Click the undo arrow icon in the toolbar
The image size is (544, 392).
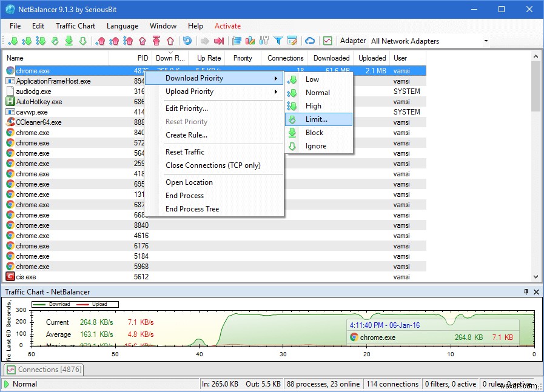click(187, 41)
